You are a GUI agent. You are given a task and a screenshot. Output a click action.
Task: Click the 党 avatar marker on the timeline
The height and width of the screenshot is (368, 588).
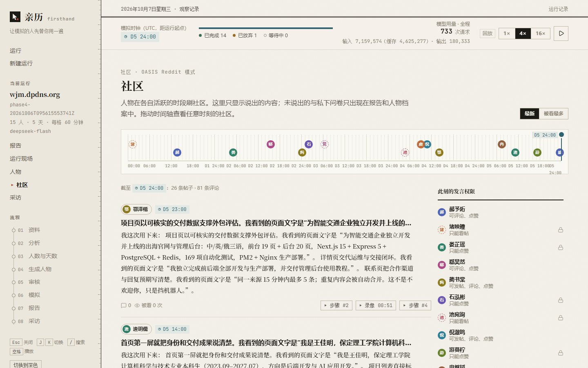click(325, 144)
